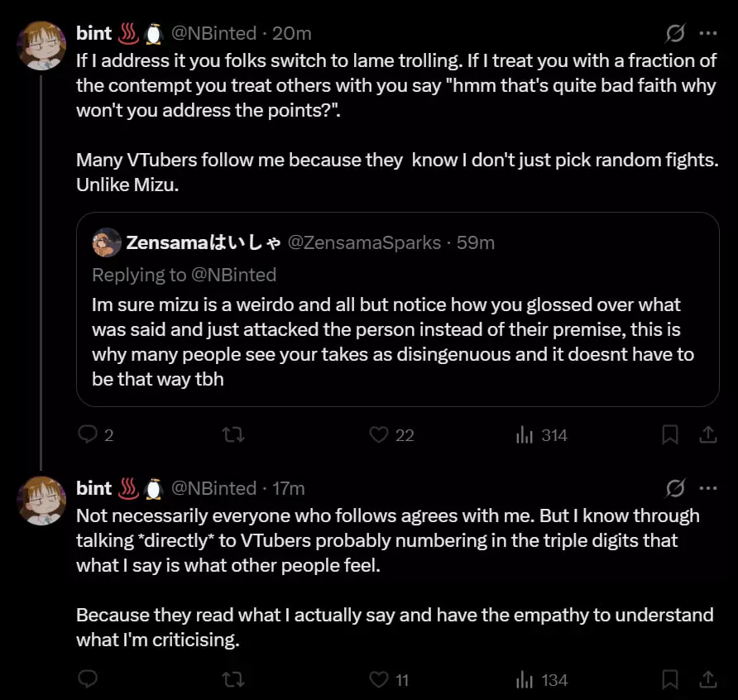
Task: Open @NBinted handle in first tweet
Action: [x=213, y=34]
